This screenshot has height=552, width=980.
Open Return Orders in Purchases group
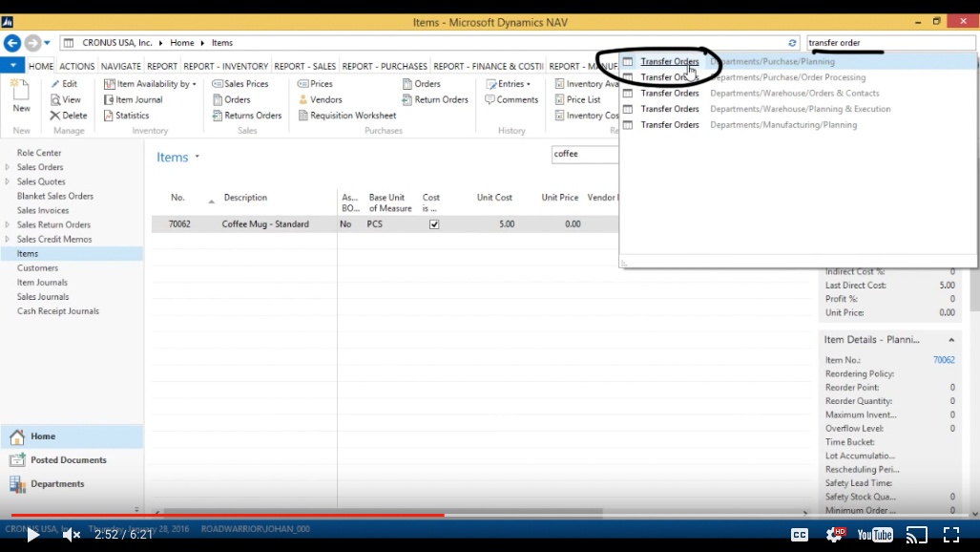tap(435, 99)
